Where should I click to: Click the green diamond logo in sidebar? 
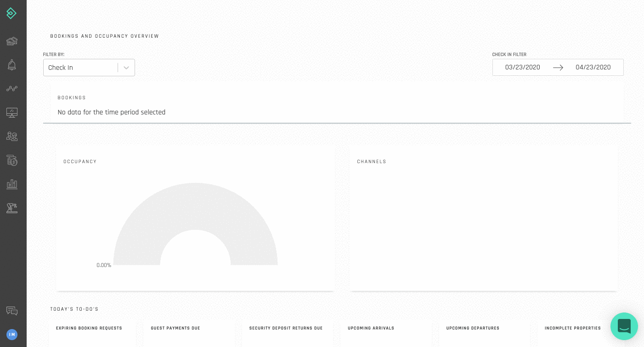pos(11,13)
